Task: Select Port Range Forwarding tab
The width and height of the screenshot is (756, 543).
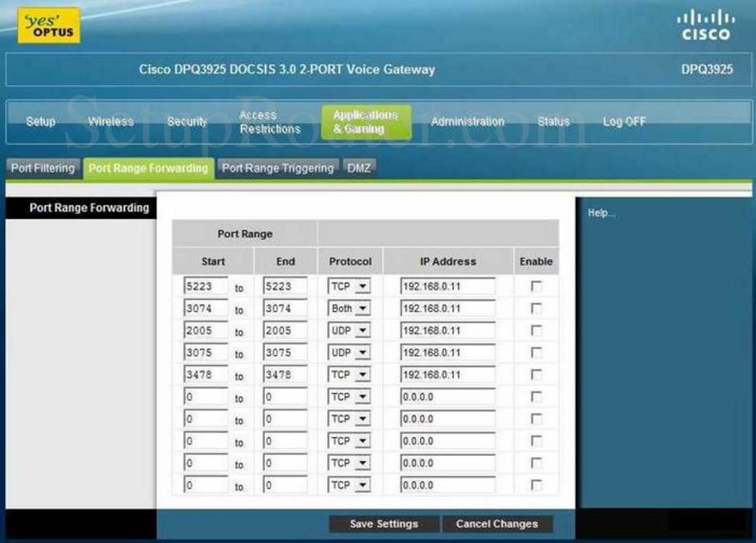Action: pyautogui.click(x=148, y=168)
